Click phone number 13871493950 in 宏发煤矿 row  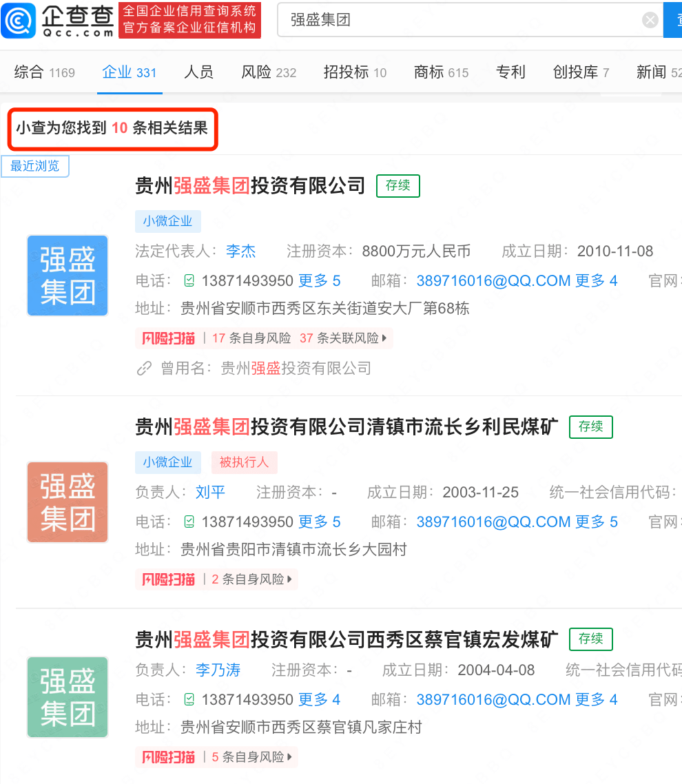pyautogui.click(x=247, y=699)
